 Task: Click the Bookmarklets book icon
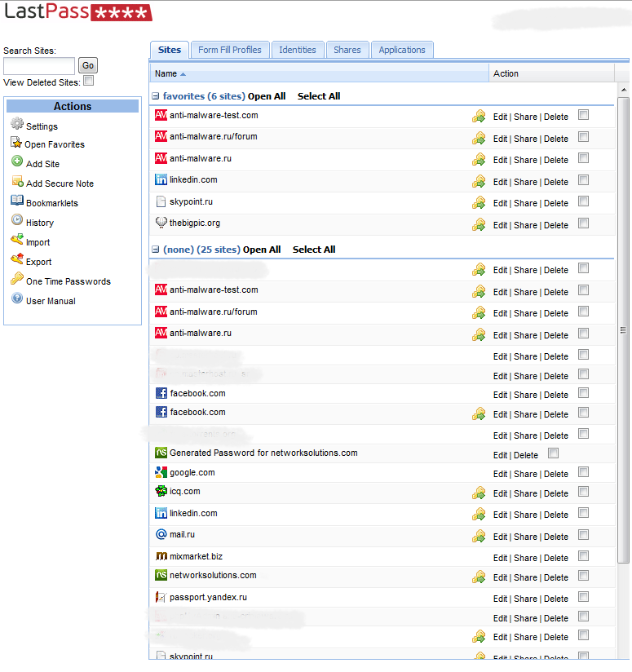(17, 201)
